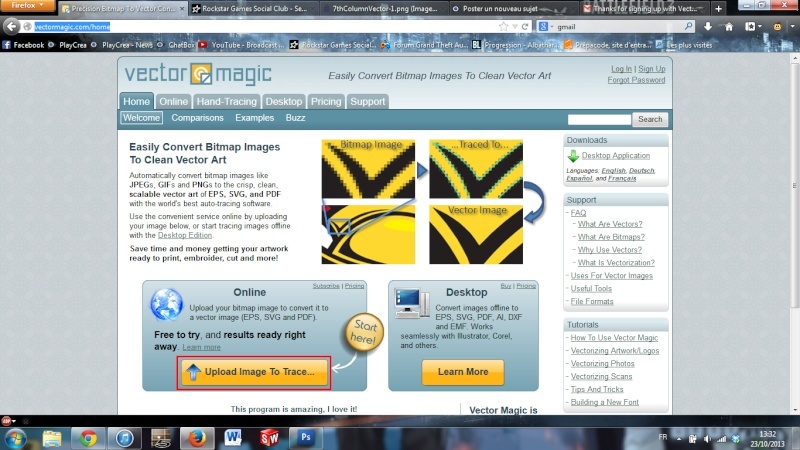Click the page vertical scrollbar
800x450 pixels.
tap(795, 184)
